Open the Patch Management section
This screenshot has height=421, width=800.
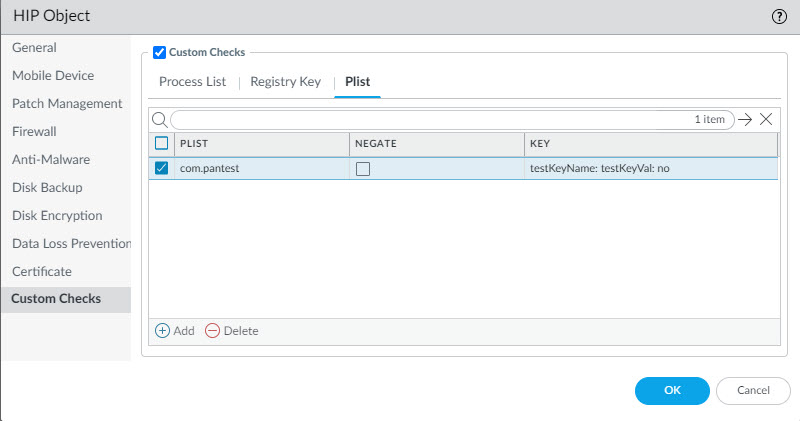pyautogui.click(x=67, y=103)
